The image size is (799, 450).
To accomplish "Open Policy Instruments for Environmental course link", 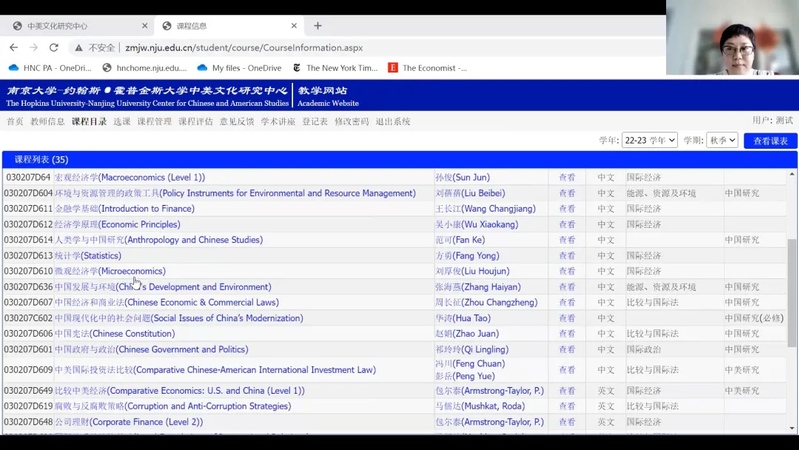I will (235, 193).
